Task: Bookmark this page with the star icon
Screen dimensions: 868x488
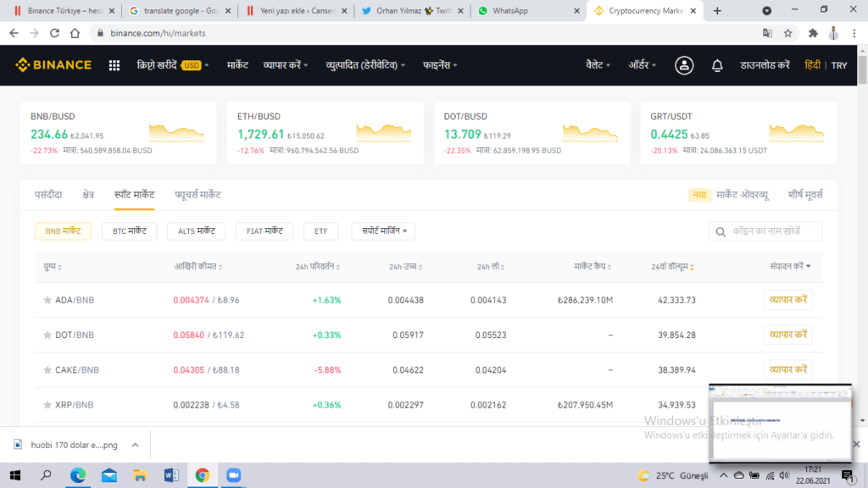Action: point(787,33)
